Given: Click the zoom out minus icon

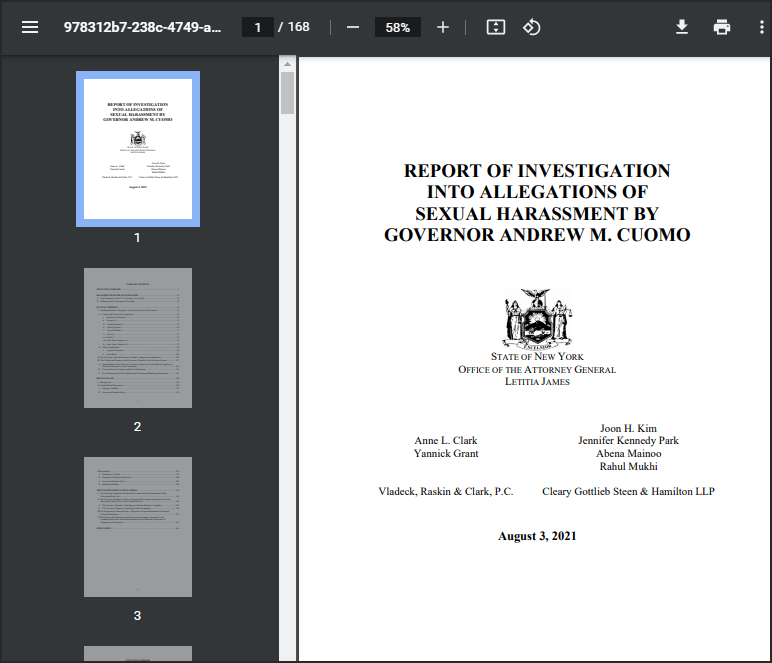Looking at the screenshot, I should click(353, 27).
